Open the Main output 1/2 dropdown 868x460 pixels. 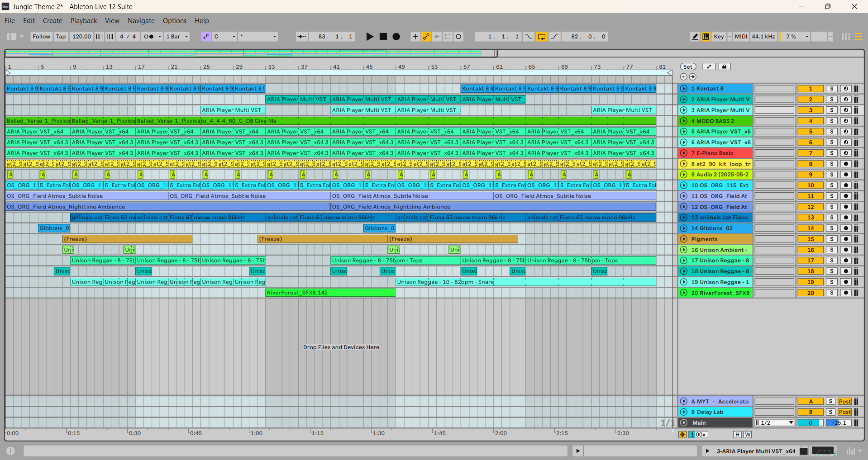tap(774, 423)
